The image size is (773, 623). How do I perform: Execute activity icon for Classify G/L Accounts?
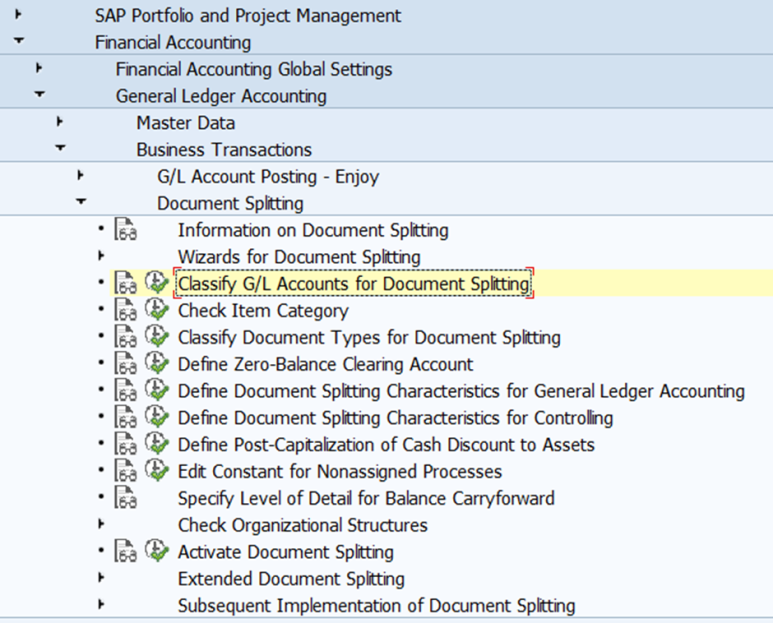[x=157, y=283]
